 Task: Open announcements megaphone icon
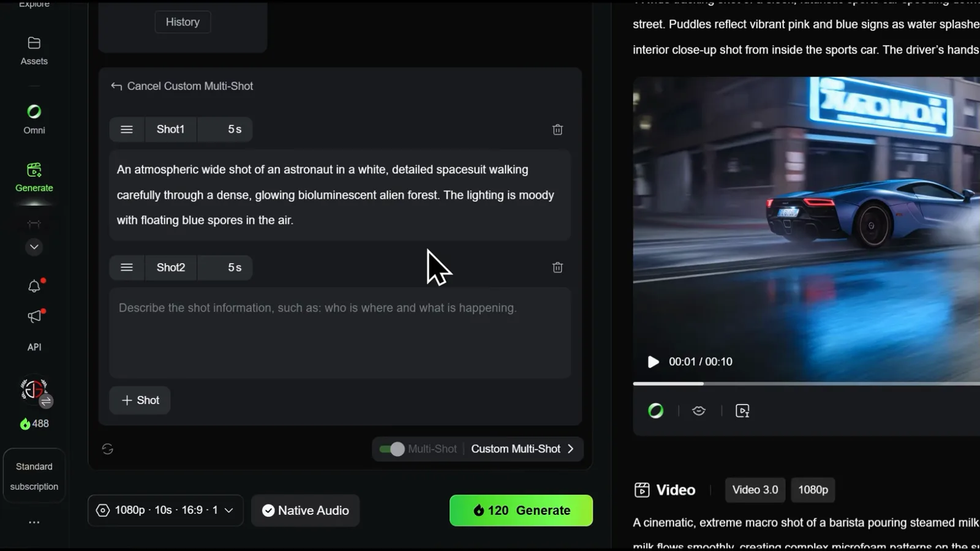34,316
